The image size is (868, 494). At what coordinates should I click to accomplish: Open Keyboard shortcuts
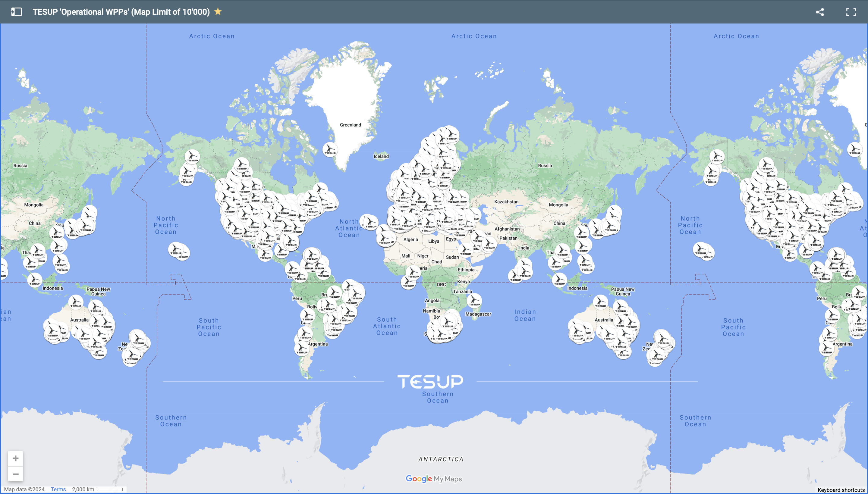coord(841,489)
